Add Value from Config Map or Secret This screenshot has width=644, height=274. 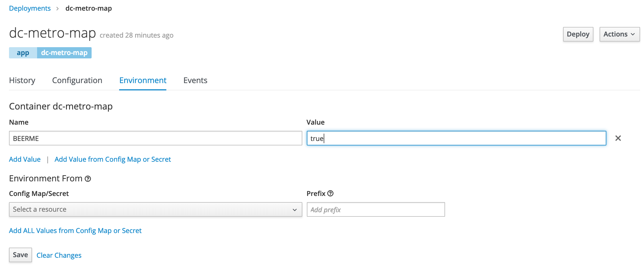[x=113, y=159]
